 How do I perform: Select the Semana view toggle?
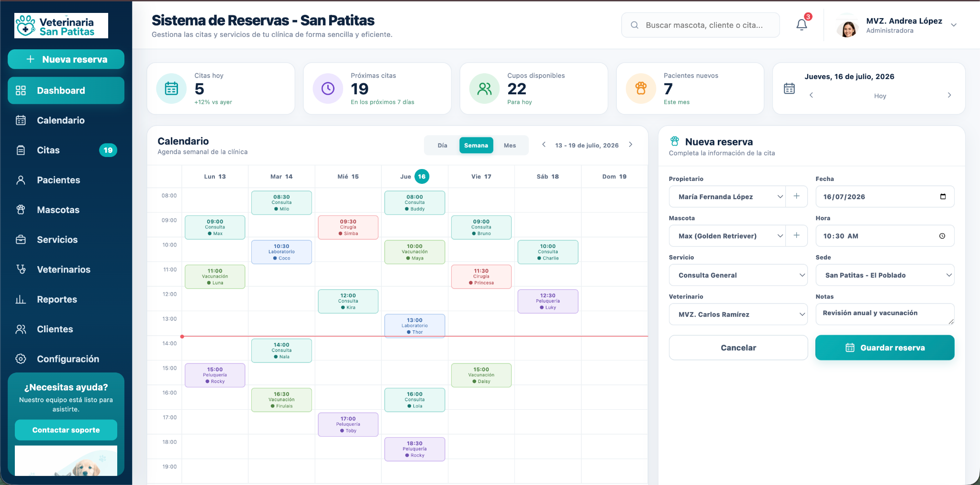[x=476, y=146]
